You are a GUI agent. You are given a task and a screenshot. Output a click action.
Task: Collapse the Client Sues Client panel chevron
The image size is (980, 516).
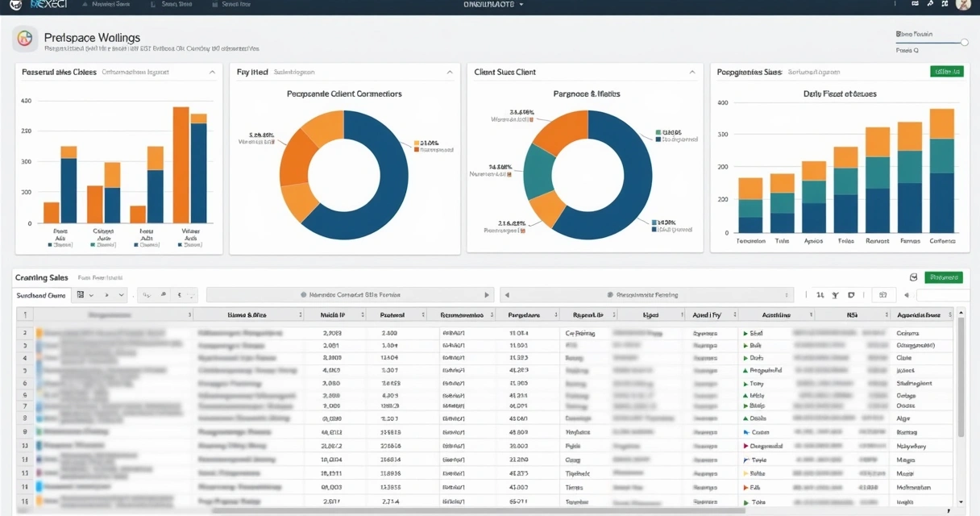click(691, 73)
